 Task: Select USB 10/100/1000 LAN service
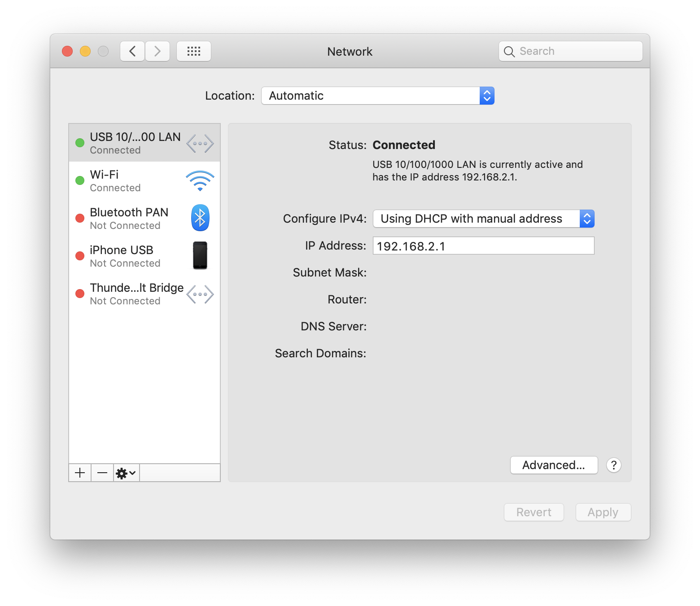click(x=135, y=143)
